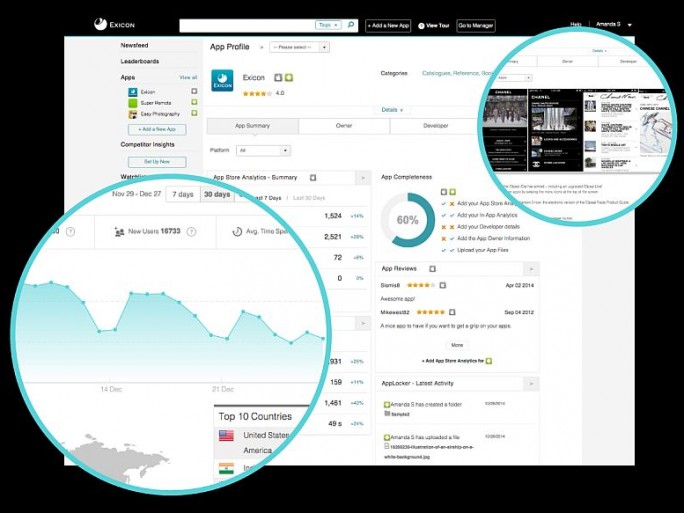This screenshot has height=513, width=684.
Task: Switch to the App Summary tab
Action: coord(253,126)
